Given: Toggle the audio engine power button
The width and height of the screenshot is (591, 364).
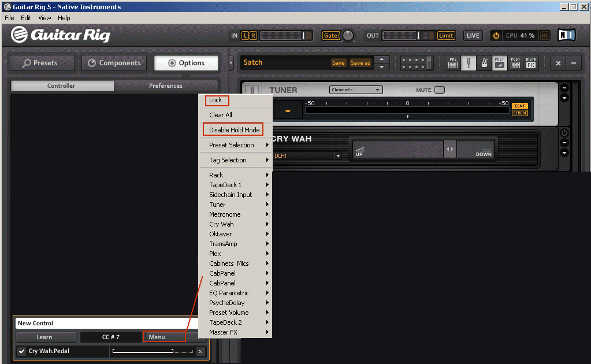Looking at the screenshot, I should tap(496, 35).
